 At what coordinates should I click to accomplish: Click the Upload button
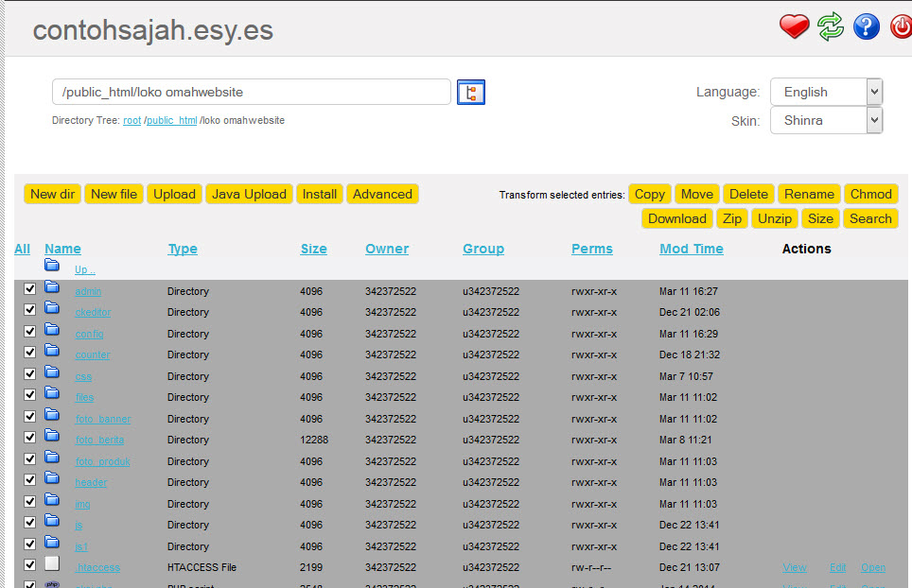[174, 194]
